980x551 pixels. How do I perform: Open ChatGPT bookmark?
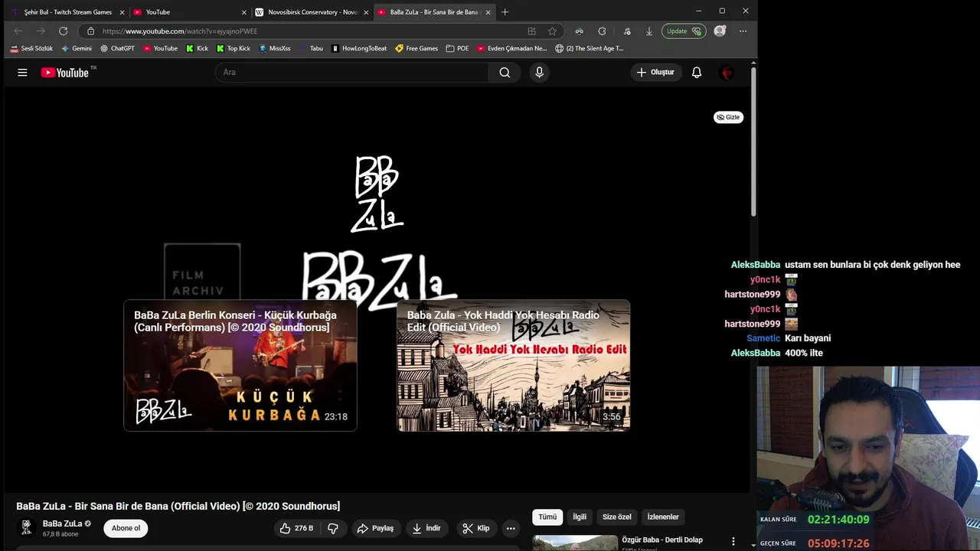(117, 48)
